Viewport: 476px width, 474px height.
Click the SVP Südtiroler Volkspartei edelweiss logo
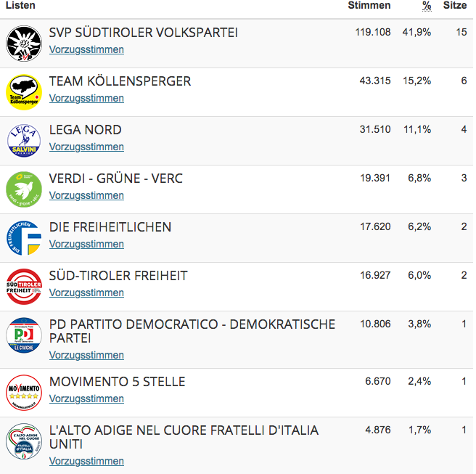click(24, 44)
